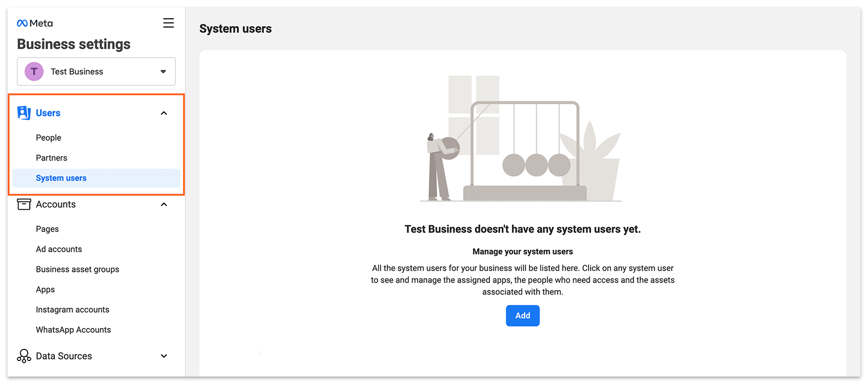Select People in sidebar

(49, 138)
